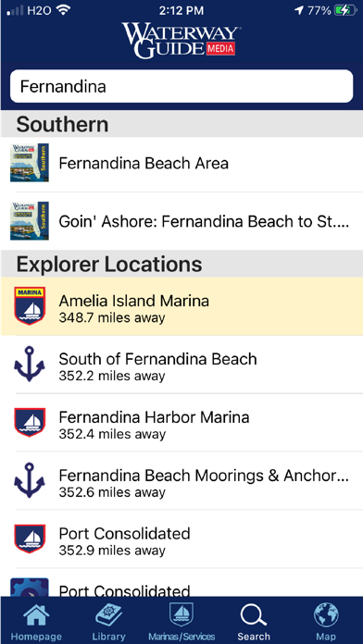Select Amelia Island Marina 348.7 miles away
Screen dimensions: 363x644
(181, 306)
